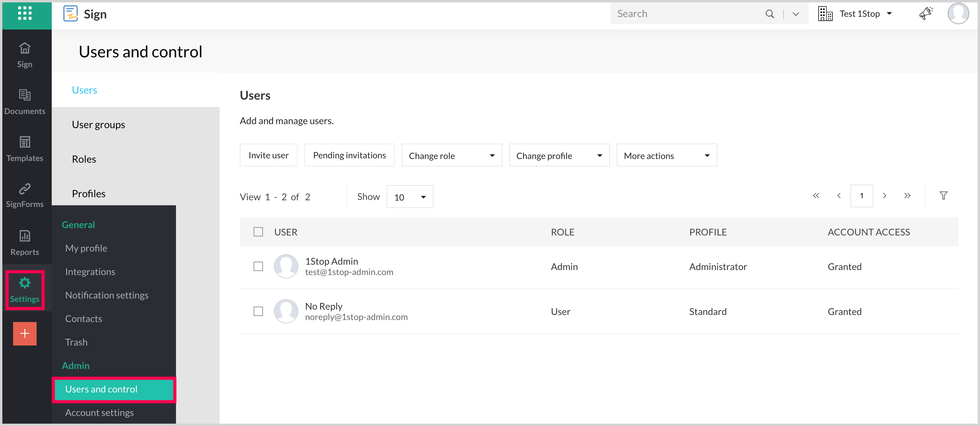
Task: Click the search magnifier icon
Action: [x=770, y=14]
